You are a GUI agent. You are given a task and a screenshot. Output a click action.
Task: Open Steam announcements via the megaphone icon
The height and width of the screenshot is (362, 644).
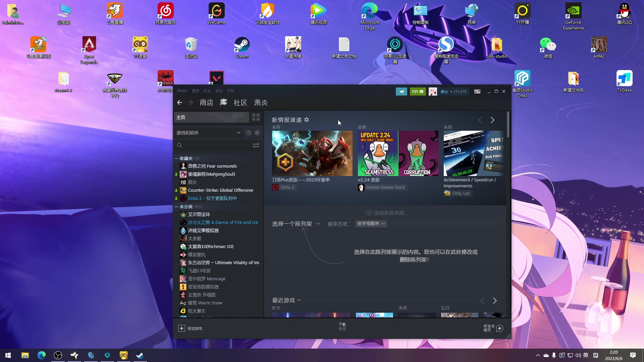click(x=401, y=91)
